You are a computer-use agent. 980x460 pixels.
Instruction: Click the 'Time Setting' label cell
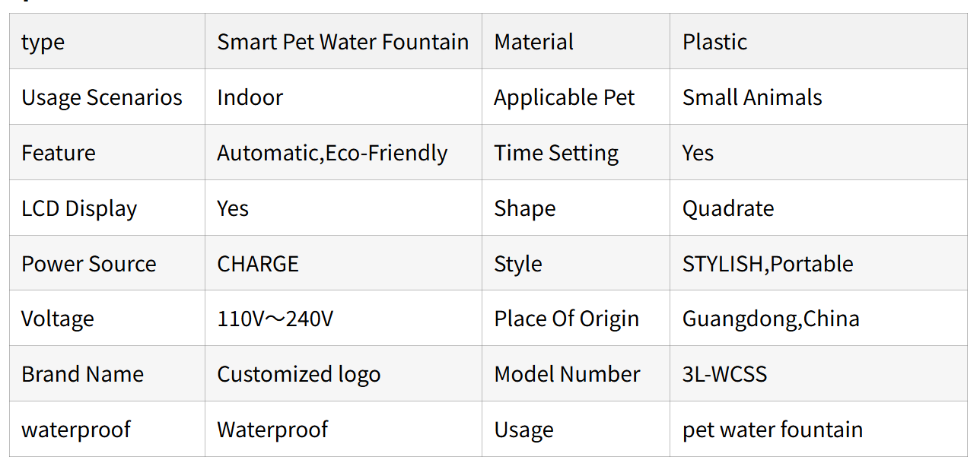[x=556, y=153]
